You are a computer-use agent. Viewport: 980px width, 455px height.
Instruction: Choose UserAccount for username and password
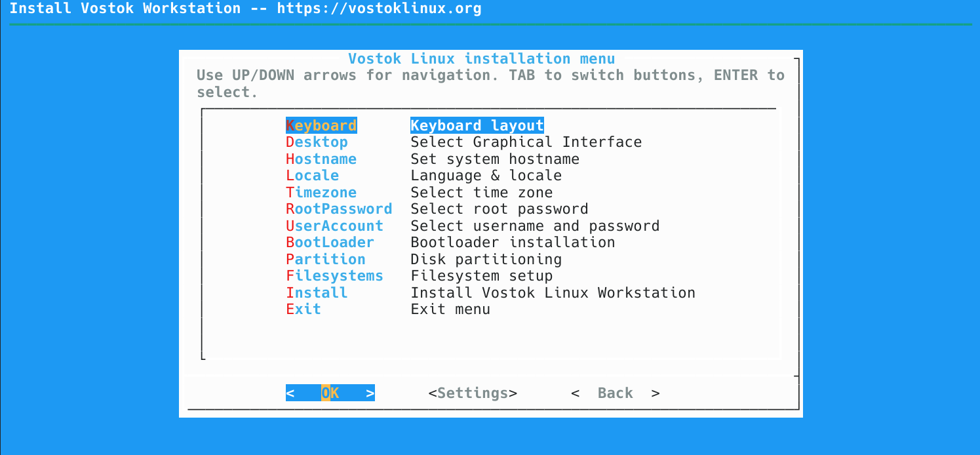pyautogui.click(x=334, y=226)
